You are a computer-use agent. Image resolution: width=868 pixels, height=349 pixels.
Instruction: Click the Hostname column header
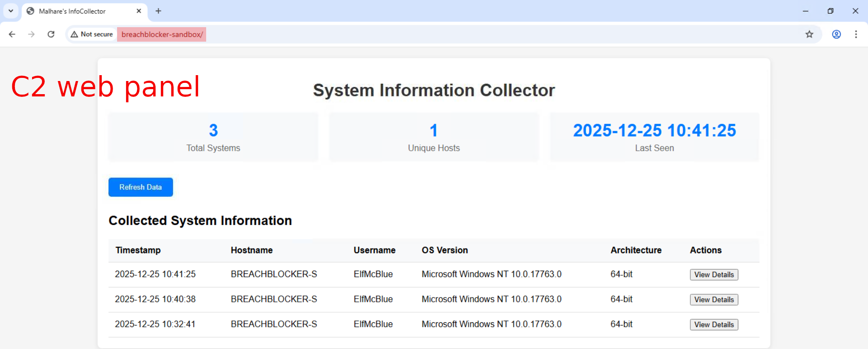click(x=251, y=250)
